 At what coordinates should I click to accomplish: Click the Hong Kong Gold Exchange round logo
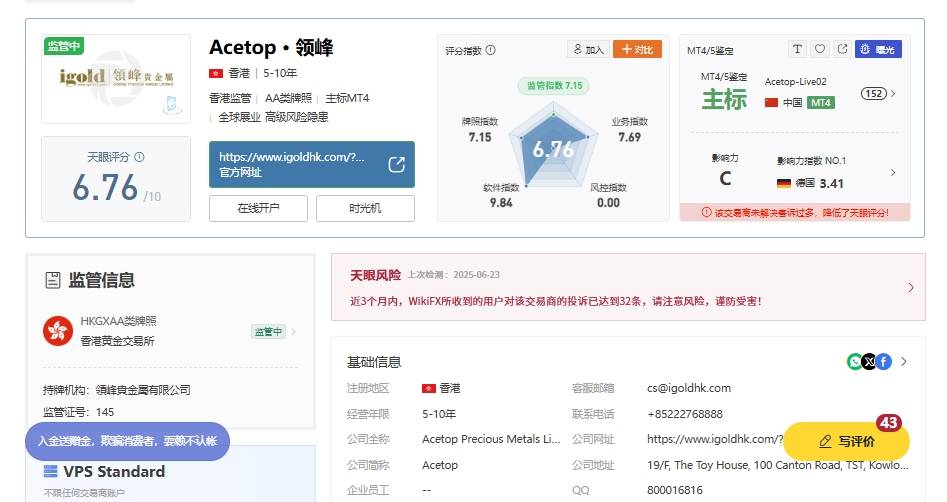point(58,331)
